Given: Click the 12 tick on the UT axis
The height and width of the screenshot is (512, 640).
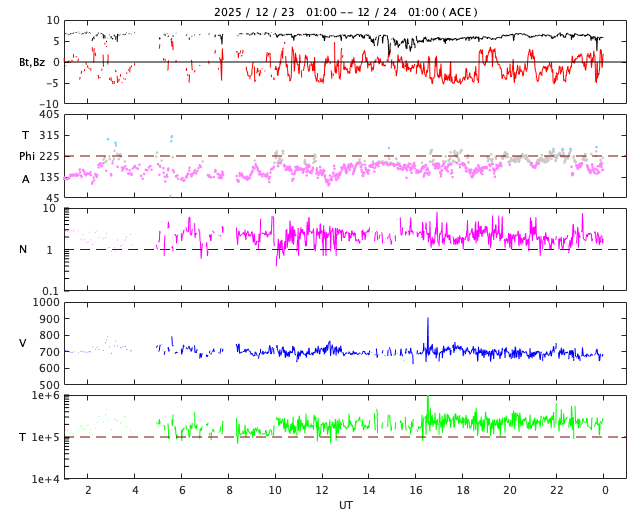Looking at the screenshot, I should 322,491.
